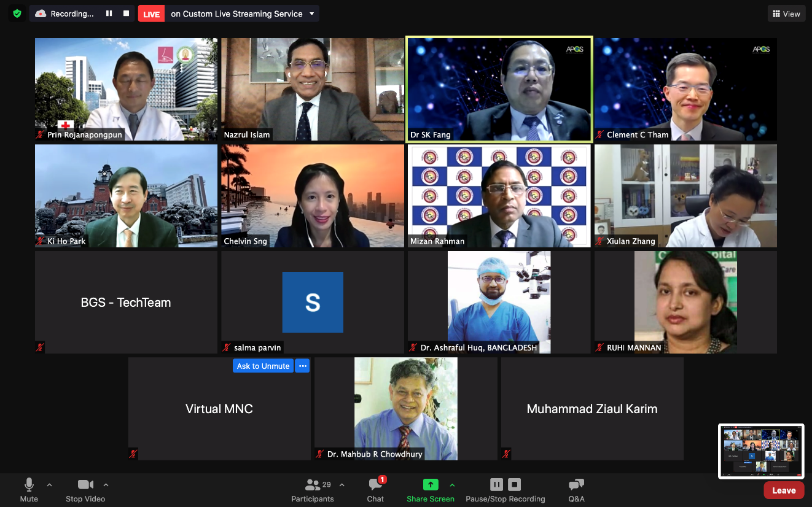The height and width of the screenshot is (507, 812).
Task: Expand audio options arrow next to Mute
Action: tap(50, 485)
